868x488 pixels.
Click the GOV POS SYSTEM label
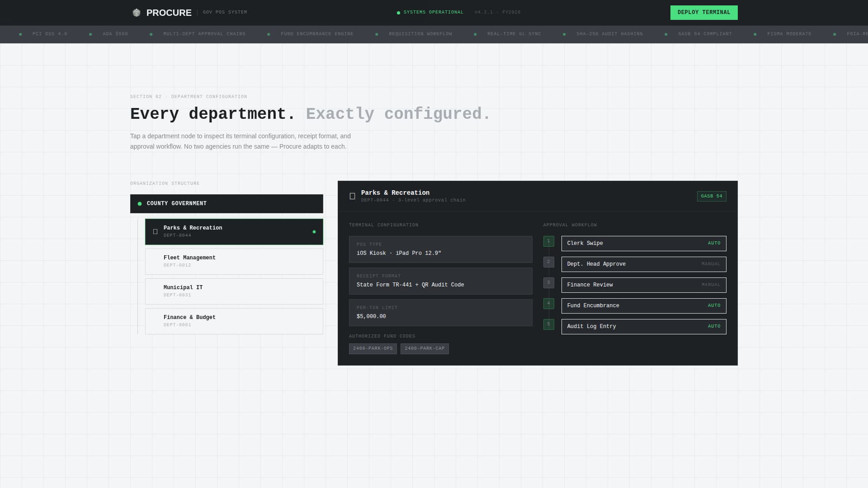[x=225, y=13]
